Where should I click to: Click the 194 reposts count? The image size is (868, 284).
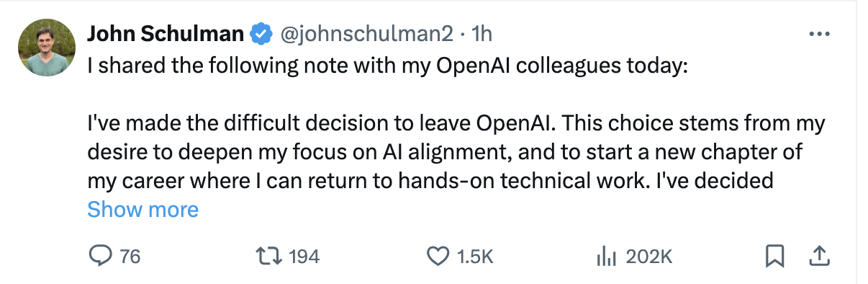click(x=303, y=256)
